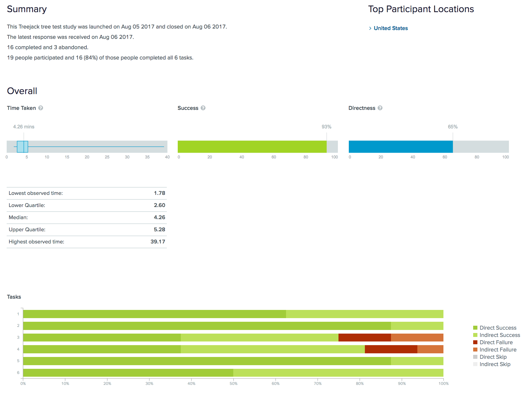Image resolution: width=532 pixels, height=394 pixels.
Task: Click the 93% success label
Action: 326,127
